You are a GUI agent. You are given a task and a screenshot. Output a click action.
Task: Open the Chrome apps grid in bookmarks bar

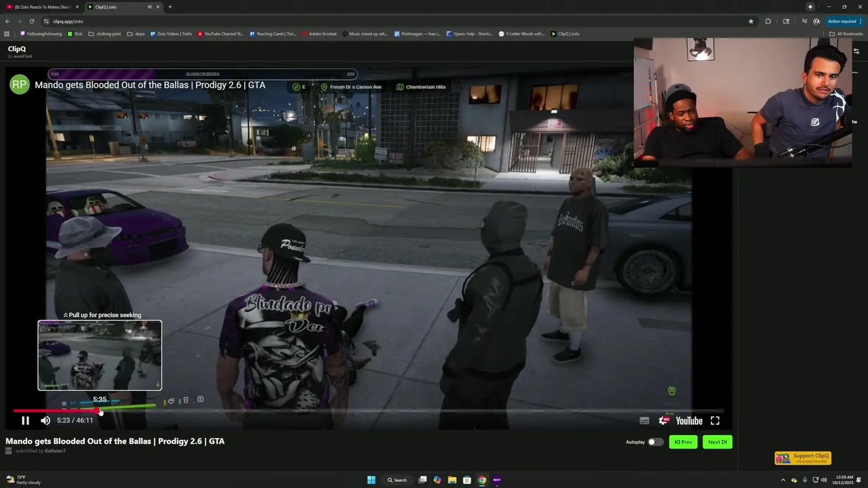tap(7, 34)
